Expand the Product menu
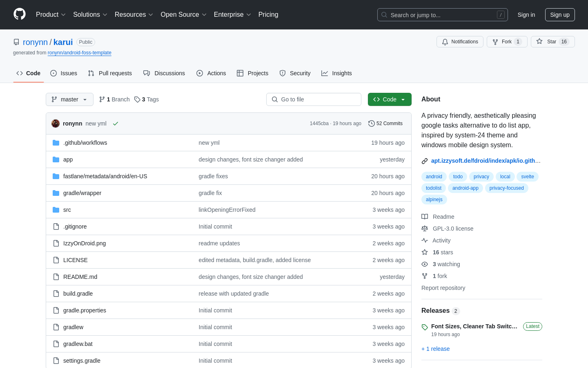The image size is (588, 368). [x=51, y=15]
